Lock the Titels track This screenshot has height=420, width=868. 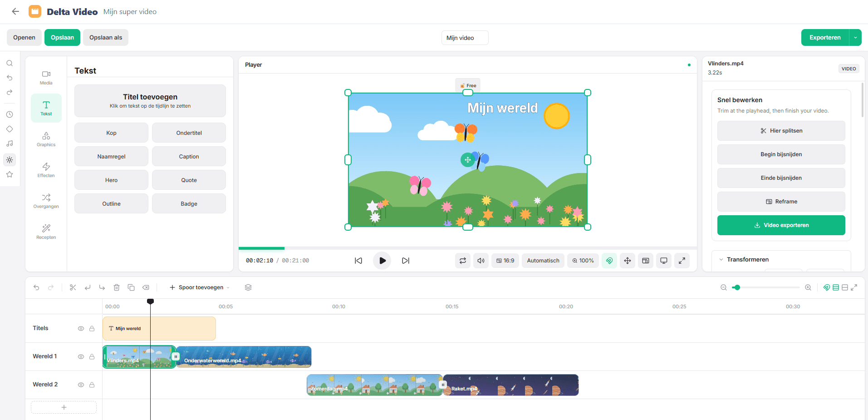click(x=92, y=328)
